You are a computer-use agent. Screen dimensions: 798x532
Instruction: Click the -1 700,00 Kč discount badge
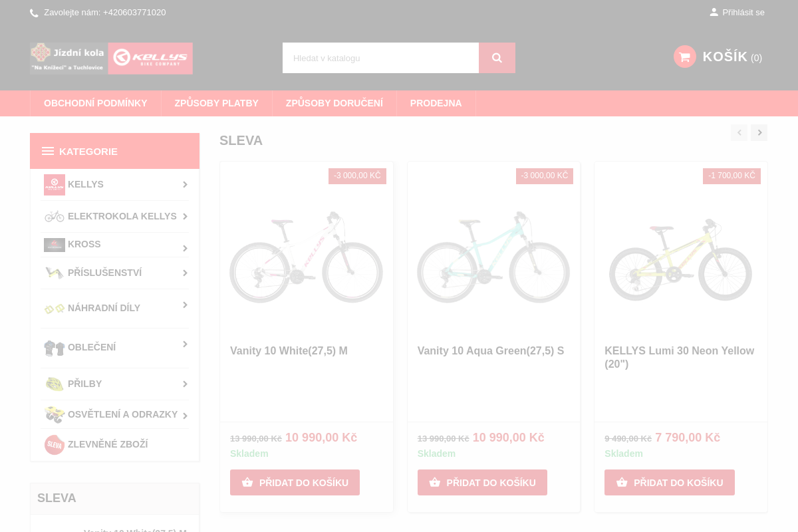click(x=731, y=176)
